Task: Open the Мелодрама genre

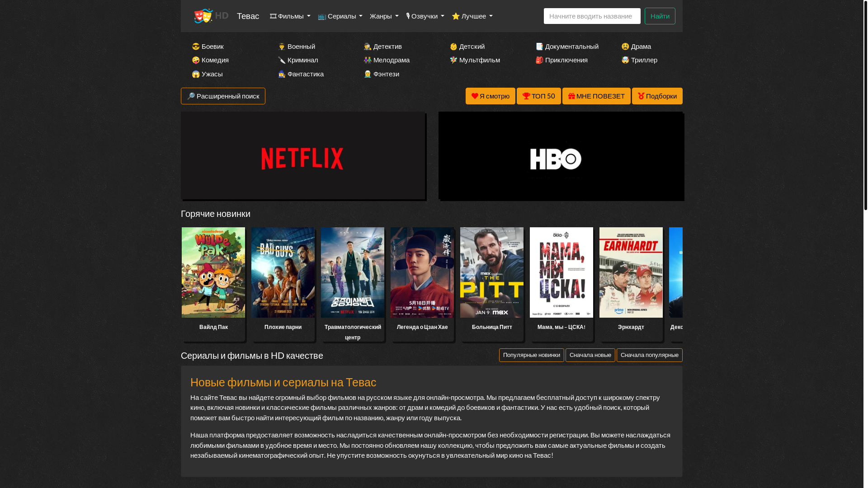Action: coord(387,60)
